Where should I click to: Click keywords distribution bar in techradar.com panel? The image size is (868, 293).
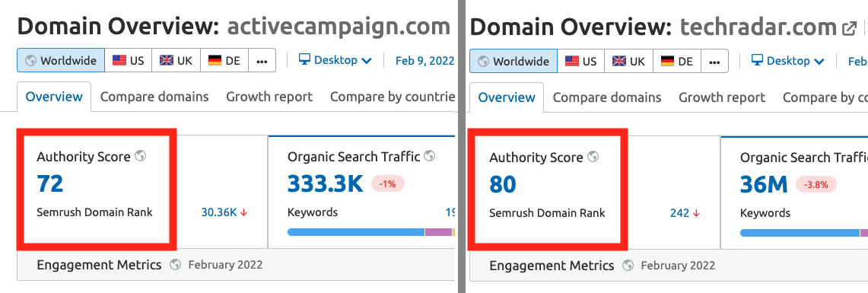pos(804,233)
